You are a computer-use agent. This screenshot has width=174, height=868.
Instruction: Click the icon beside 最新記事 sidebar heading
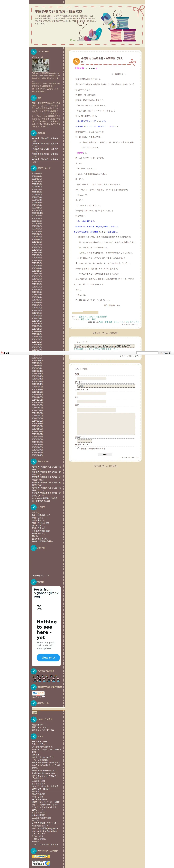coord(33,133)
